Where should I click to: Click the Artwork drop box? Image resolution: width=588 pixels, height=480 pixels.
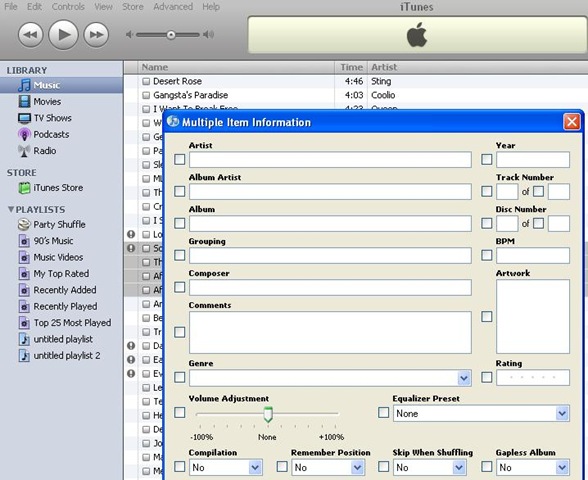533,316
